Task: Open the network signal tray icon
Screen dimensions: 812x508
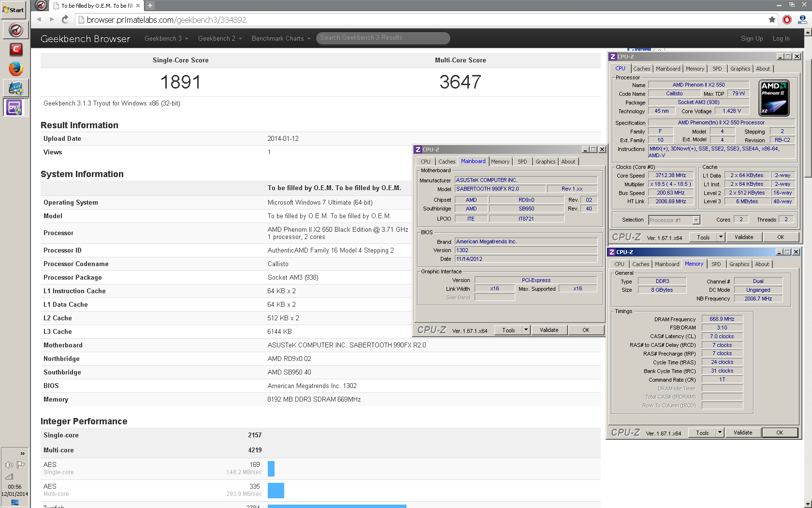Action: click(x=9, y=477)
